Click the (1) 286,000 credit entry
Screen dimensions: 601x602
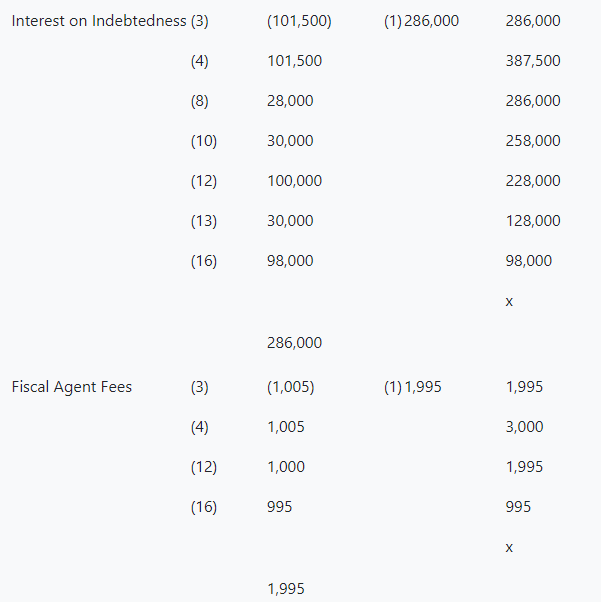[x=421, y=21]
